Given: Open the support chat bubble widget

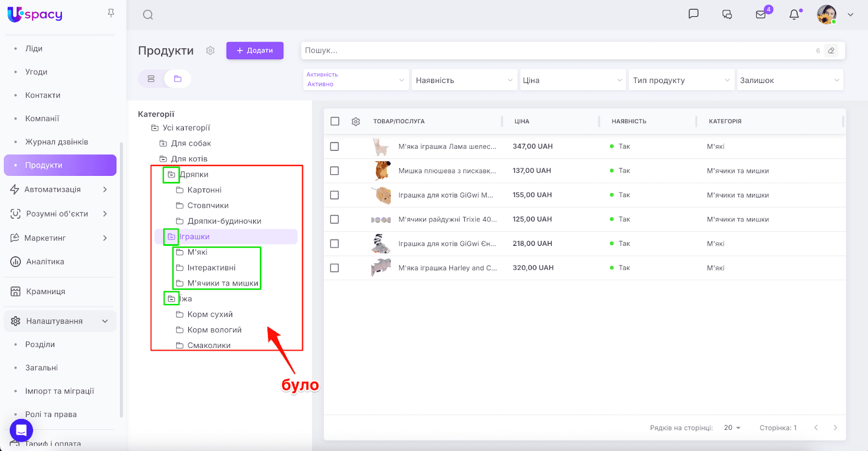Looking at the screenshot, I should (x=21, y=430).
